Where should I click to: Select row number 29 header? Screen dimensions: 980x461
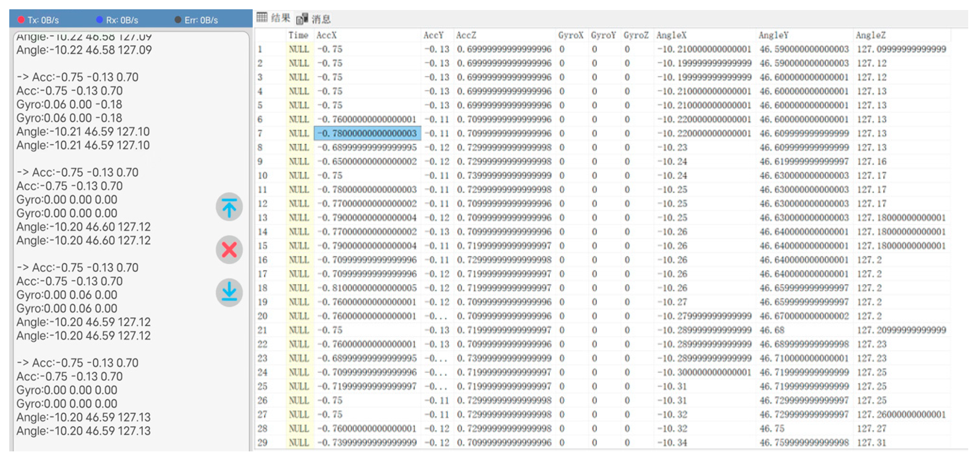(x=263, y=442)
